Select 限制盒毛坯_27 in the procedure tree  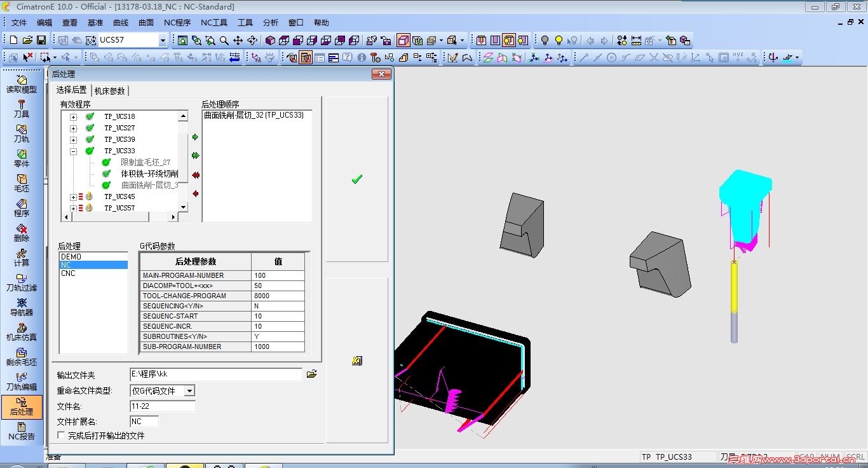[x=146, y=162]
